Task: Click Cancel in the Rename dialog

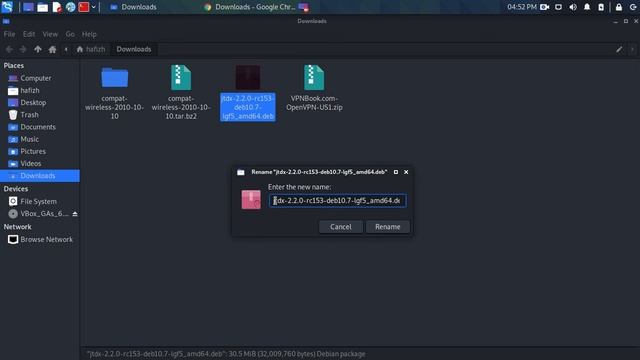Action: [x=340, y=227]
